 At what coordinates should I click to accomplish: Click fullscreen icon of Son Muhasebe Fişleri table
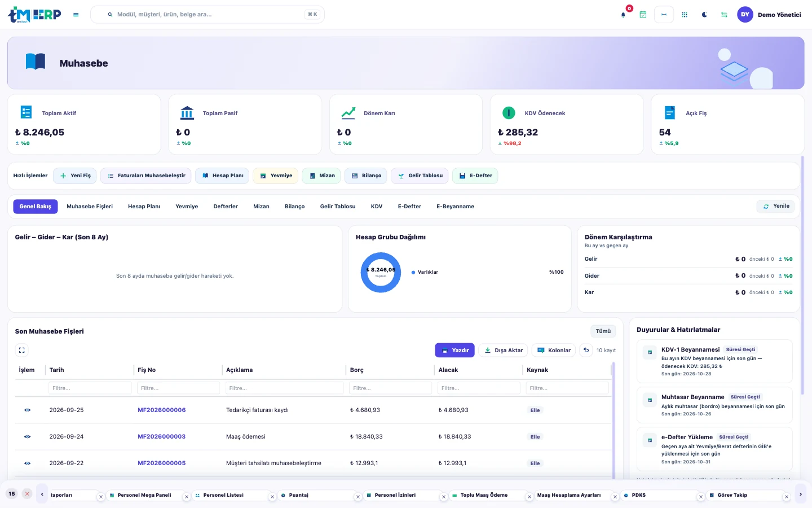pyautogui.click(x=21, y=350)
